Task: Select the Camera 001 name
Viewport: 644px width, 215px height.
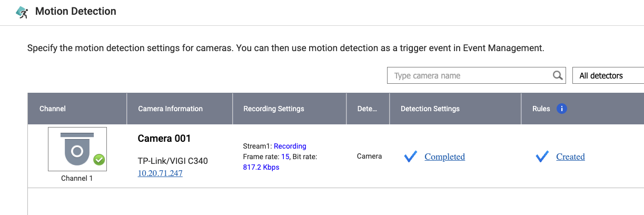Action: pos(164,139)
